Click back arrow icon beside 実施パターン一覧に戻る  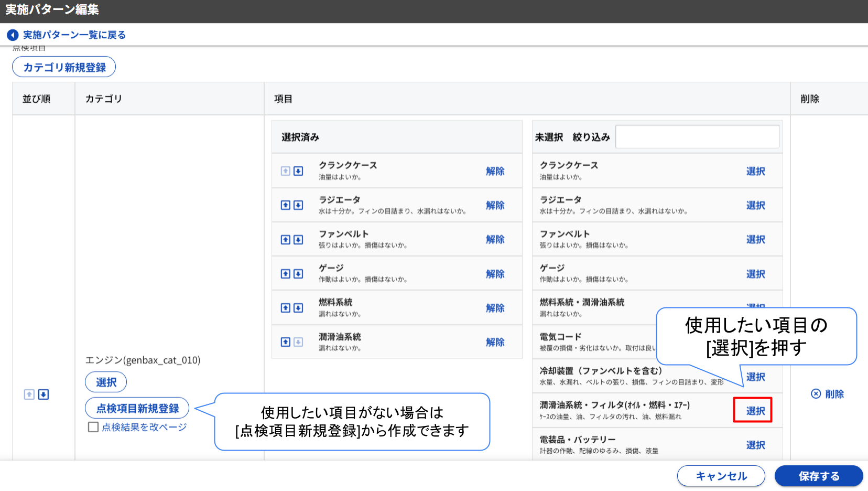click(13, 35)
